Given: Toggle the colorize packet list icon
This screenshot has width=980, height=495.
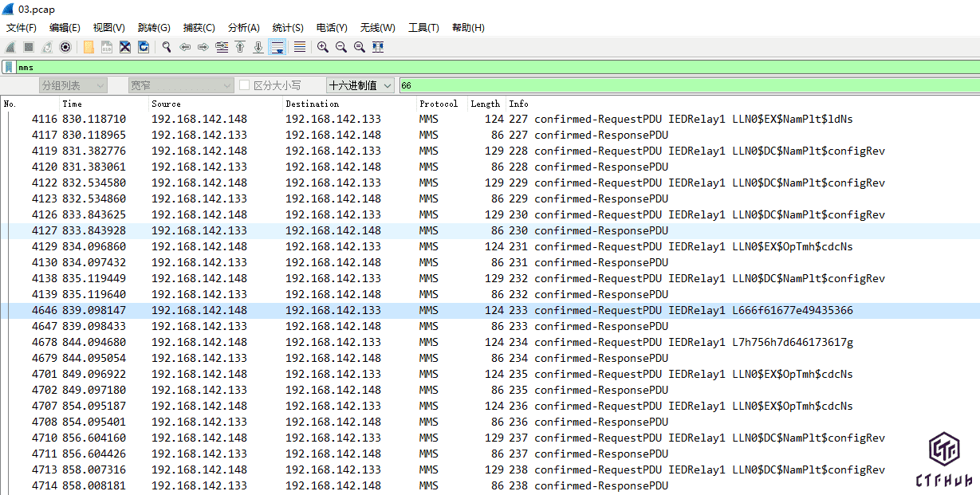Looking at the screenshot, I should pos(300,47).
